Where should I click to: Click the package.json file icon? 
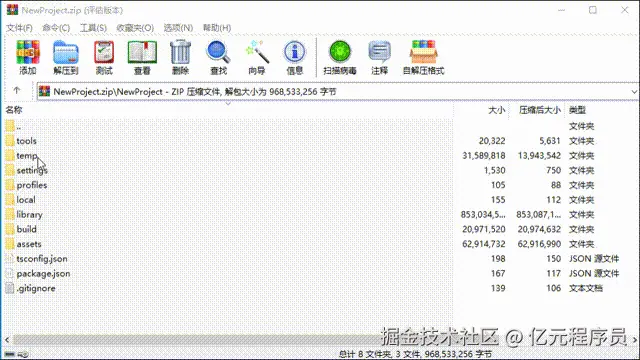point(10,273)
